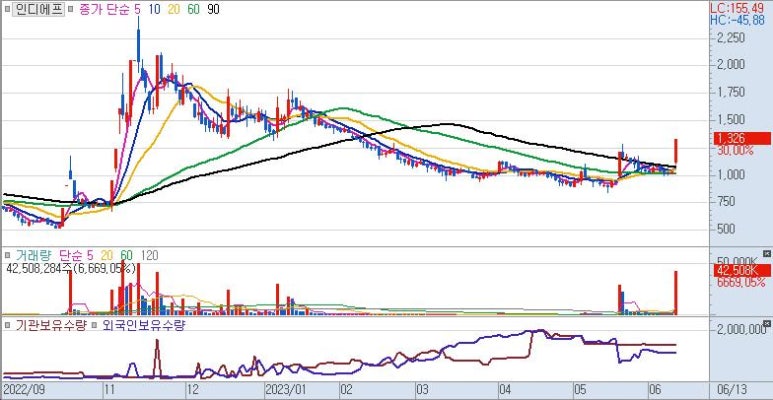The image size is (773, 400).
Task: Click the yellow 20 volume average label
Action: (x=106, y=255)
